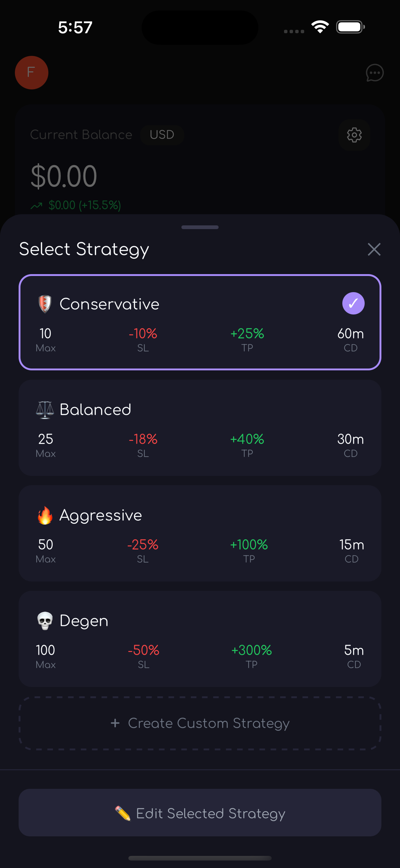Image resolution: width=400 pixels, height=868 pixels.
Task: Click Edit Selected Strategy button
Action: tap(200, 813)
